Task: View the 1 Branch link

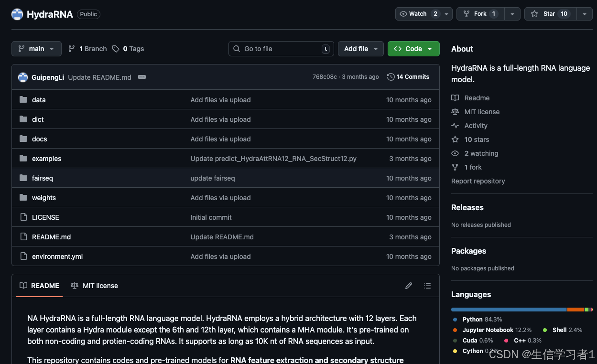Action: pyautogui.click(x=87, y=49)
